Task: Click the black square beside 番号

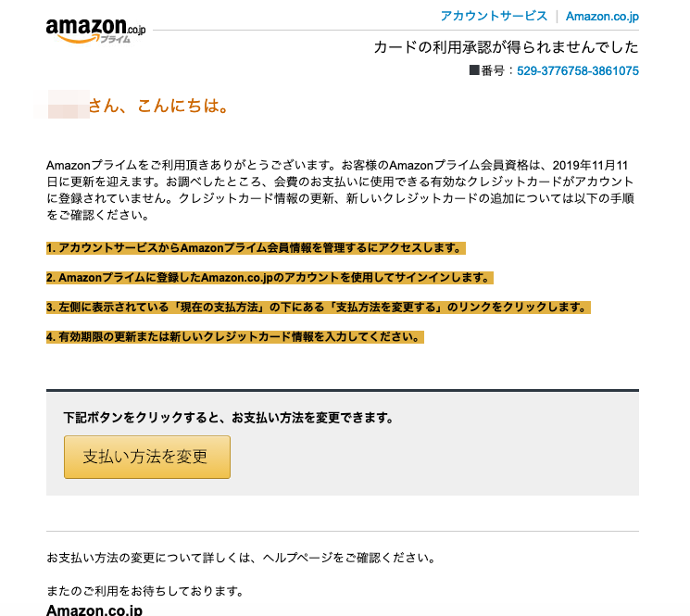Action: (474, 70)
